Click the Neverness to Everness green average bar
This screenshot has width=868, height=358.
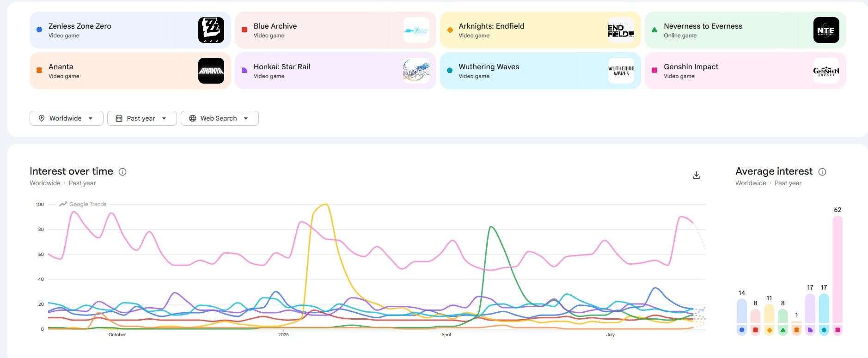pos(782,316)
